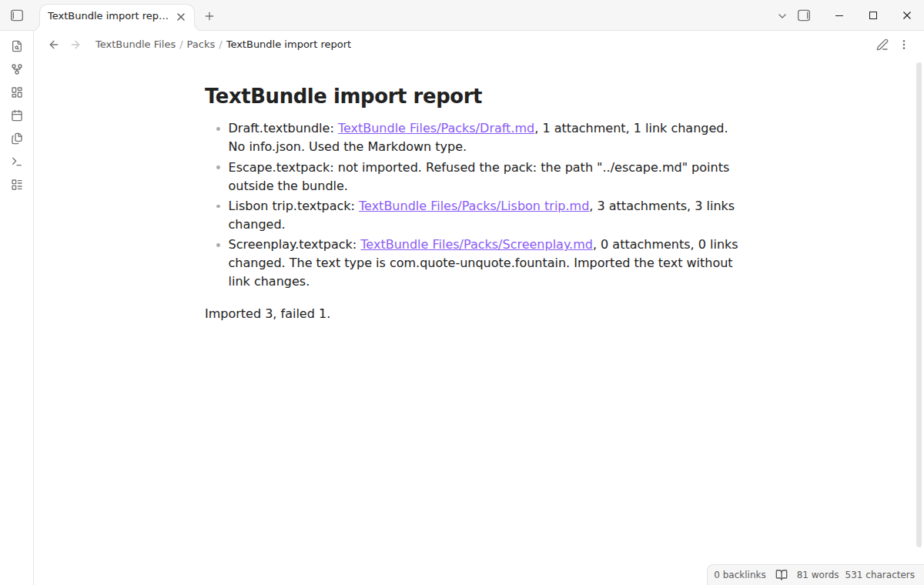
Task: Click the vertical scrollbar thumb
Action: (x=919, y=304)
